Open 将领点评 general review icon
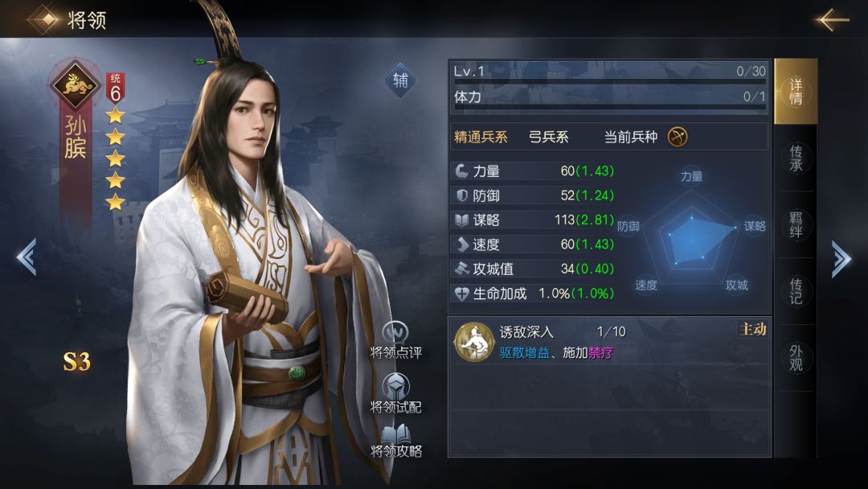Image resolution: width=868 pixels, height=489 pixels. point(395,333)
